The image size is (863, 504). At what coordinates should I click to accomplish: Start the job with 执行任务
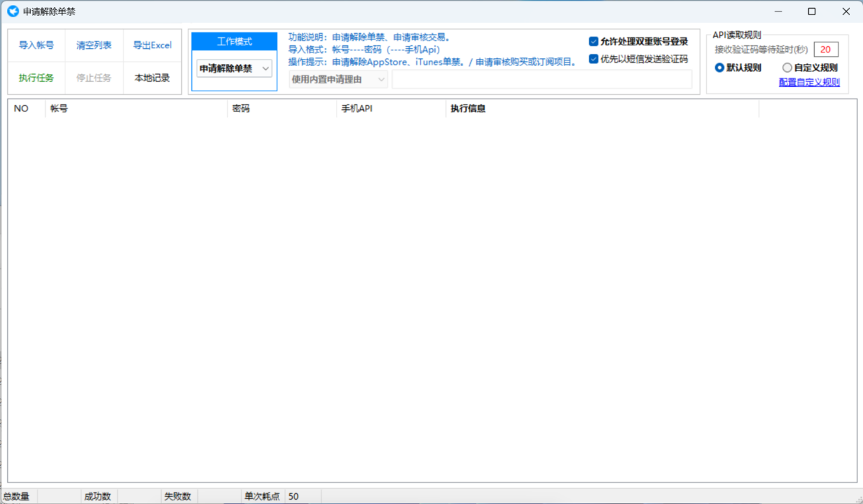pos(36,78)
